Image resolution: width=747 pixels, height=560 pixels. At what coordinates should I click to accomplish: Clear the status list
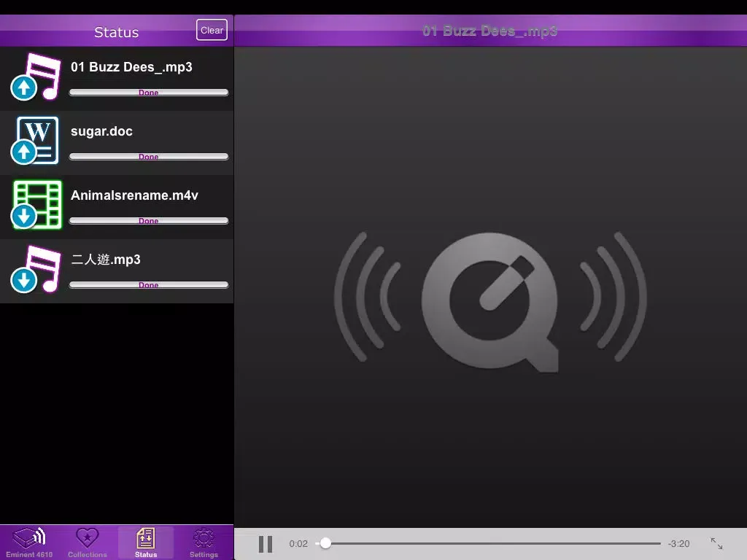click(x=212, y=30)
